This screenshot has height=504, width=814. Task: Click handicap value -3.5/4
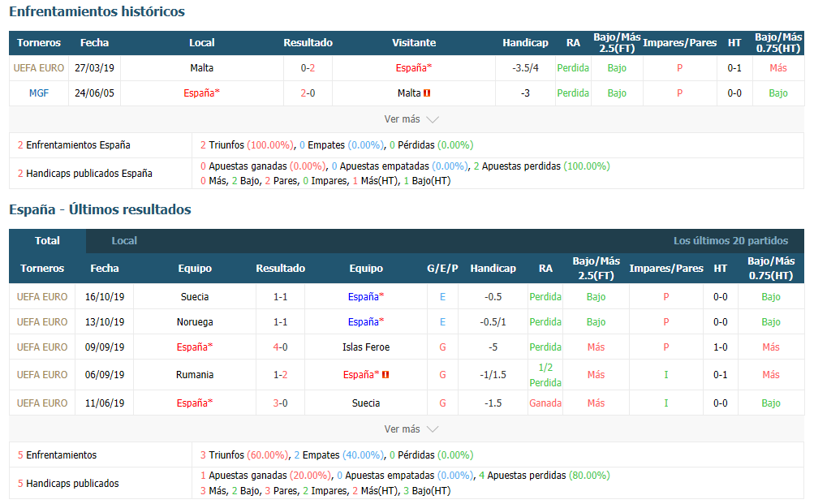(525, 68)
